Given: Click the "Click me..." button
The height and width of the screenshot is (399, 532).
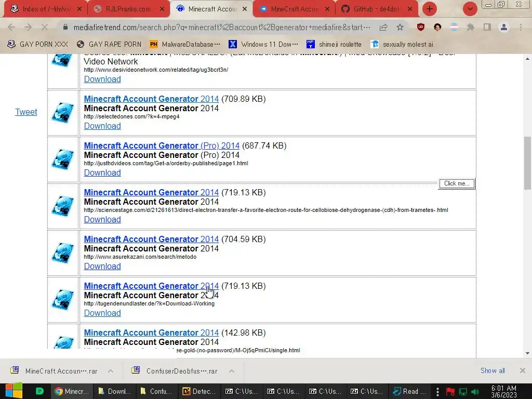Looking at the screenshot, I should tap(457, 183).
